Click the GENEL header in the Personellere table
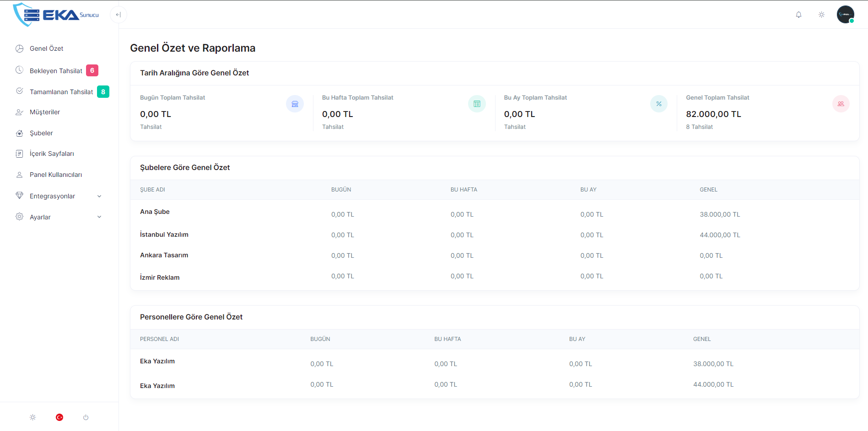 pyautogui.click(x=702, y=339)
